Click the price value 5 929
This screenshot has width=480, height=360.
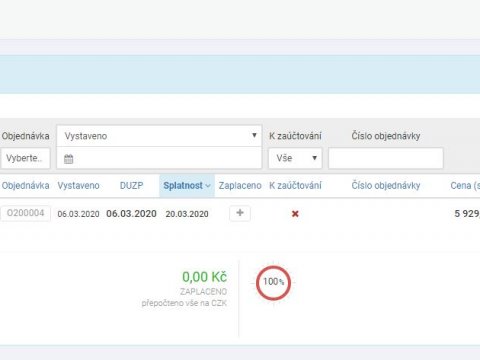[x=467, y=214]
